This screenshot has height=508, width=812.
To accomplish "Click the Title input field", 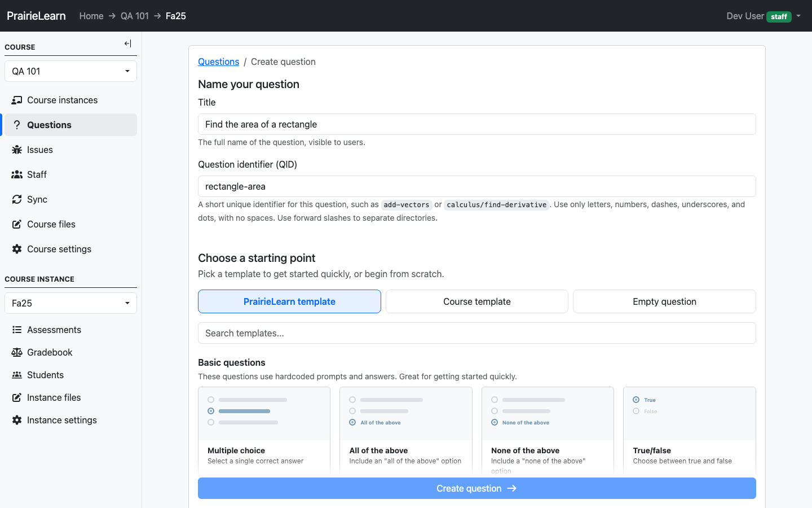I will coord(477,124).
